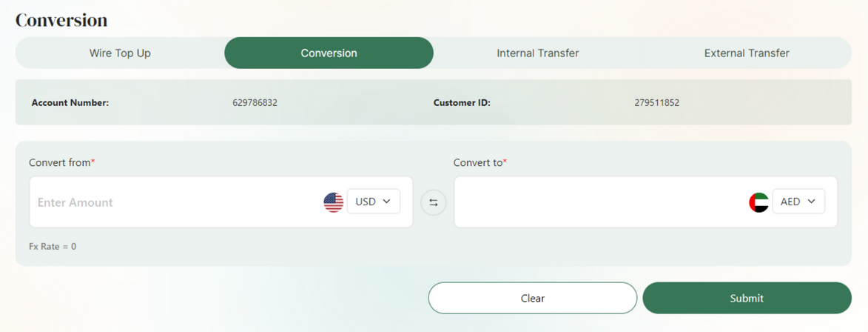Click the account number 629786832
This screenshot has width=868, height=332.
[x=255, y=103]
